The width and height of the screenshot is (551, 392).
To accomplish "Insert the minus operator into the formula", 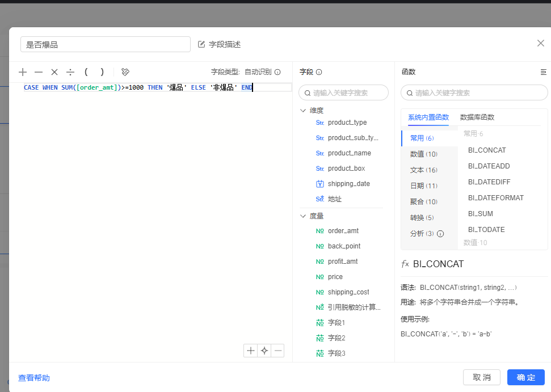I will tap(38, 72).
